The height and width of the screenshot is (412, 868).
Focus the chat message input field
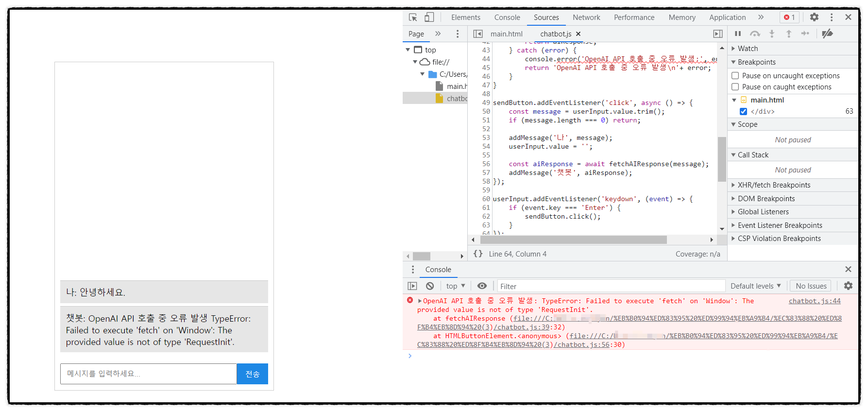click(x=149, y=374)
